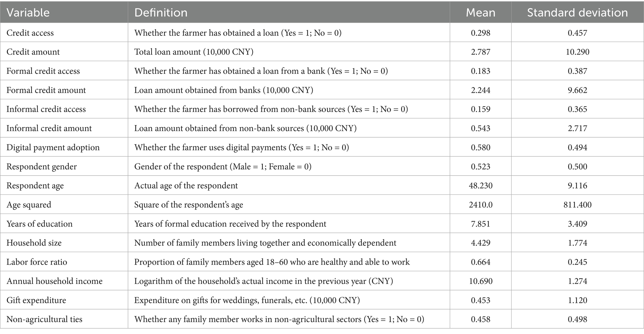The image size is (644, 334).
Task: Click the Informal credit amount cell
Action: [x=49, y=128]
